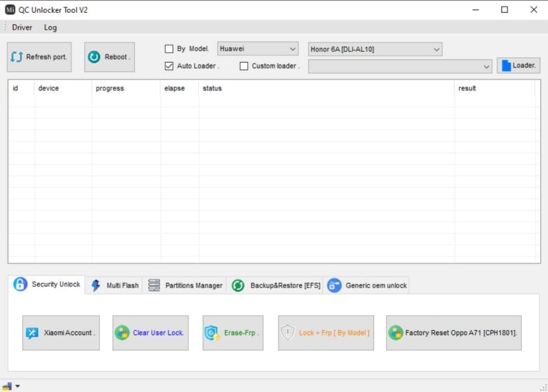Click the Security Unlock padlock icon
The image size is (548, 392).
[20, 285]
